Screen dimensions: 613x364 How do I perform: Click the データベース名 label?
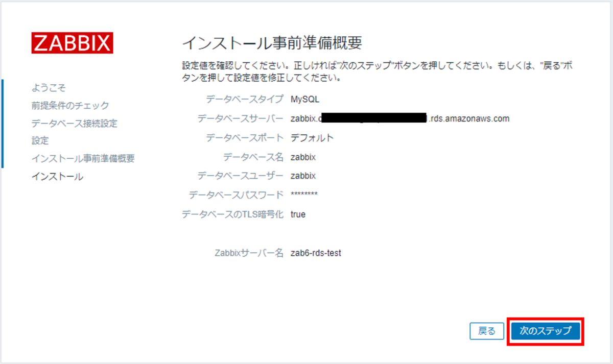coord(253,157)
